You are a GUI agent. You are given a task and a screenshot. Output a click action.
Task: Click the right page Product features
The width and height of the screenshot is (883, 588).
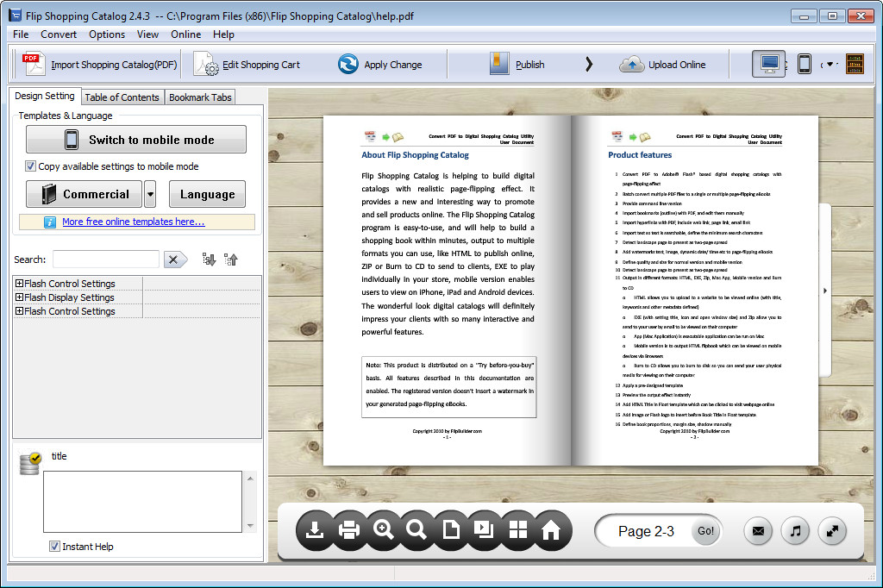pos(640,155)
